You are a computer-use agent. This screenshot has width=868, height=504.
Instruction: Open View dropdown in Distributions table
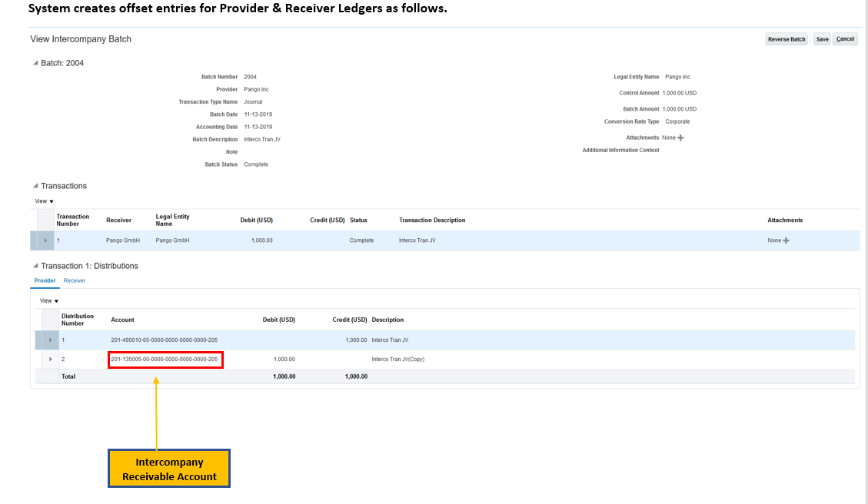point(49,300)
